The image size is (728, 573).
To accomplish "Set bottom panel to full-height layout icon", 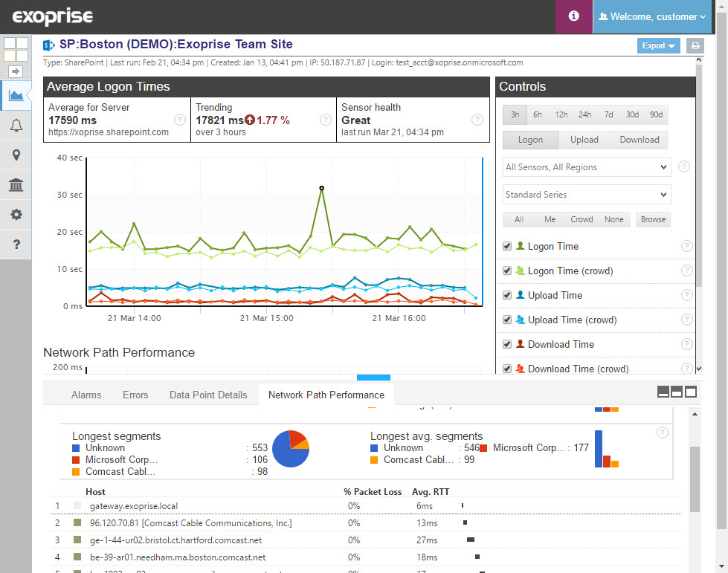I will pyautogui.click(x=691, y=392).
